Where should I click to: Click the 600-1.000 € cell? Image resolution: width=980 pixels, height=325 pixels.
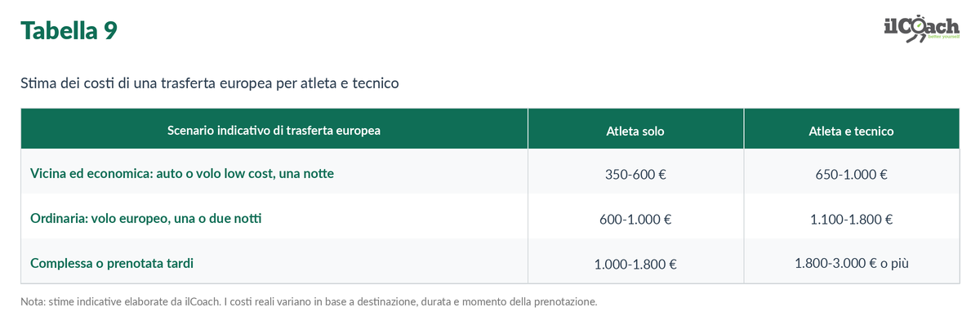tap(635, 220)
